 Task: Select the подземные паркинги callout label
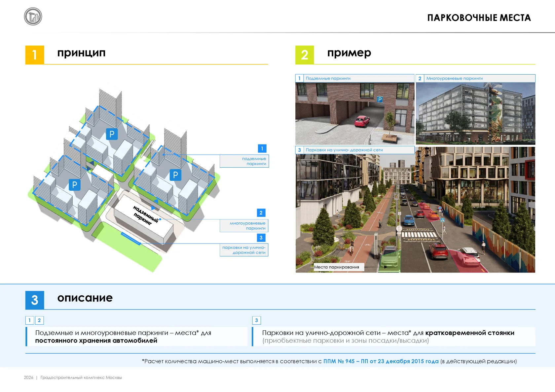[244, 161]
